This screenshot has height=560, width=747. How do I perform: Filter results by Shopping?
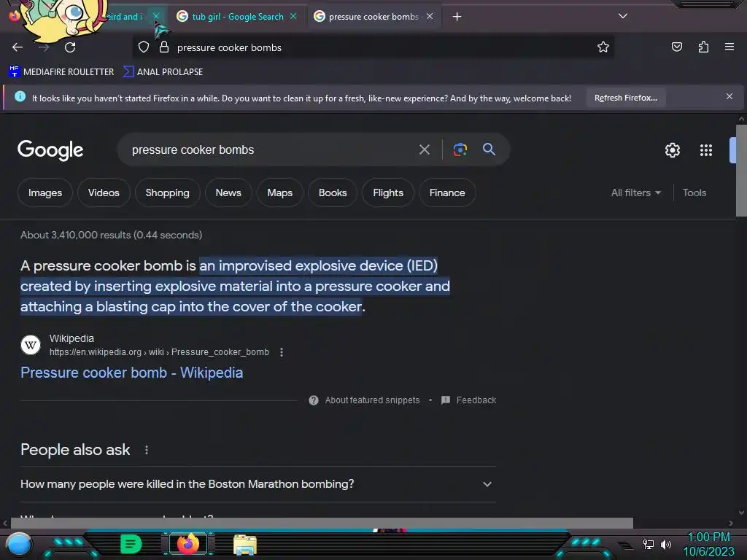(167, 192)
